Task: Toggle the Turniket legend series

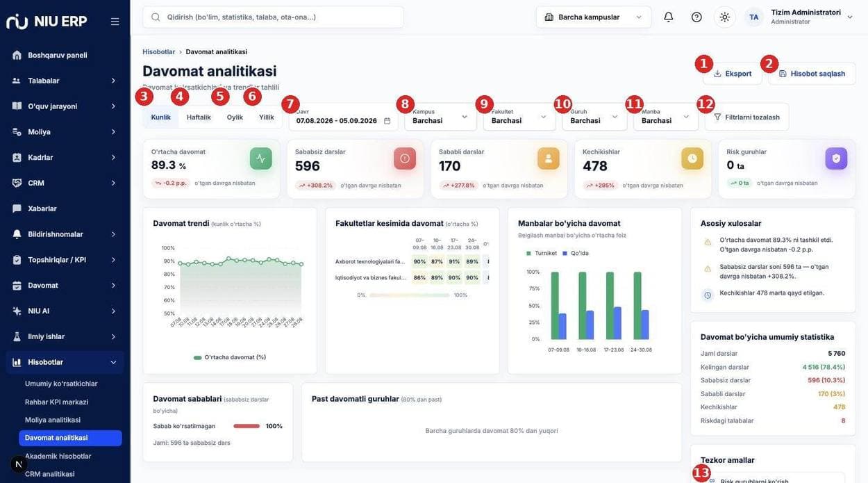Action: pos(542,253)
